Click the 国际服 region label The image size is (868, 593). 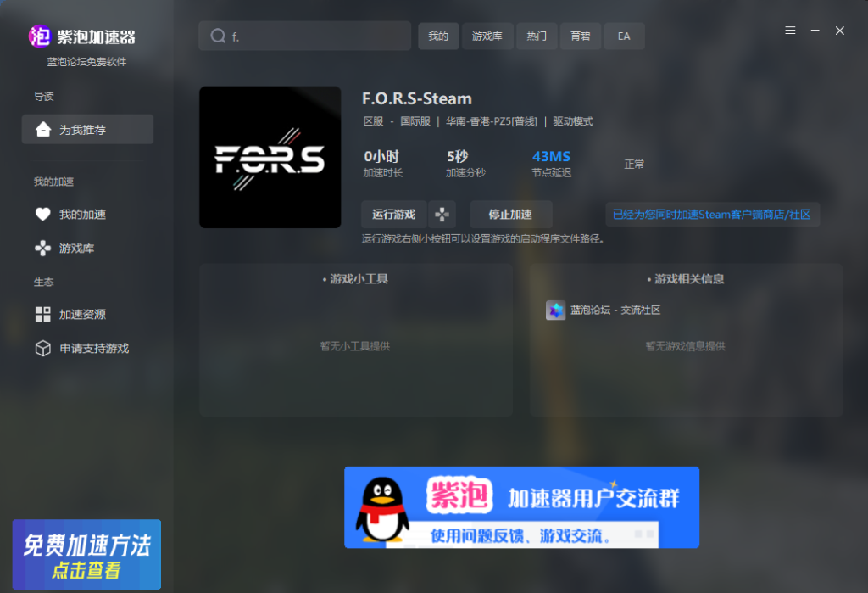tap(415, 121)
